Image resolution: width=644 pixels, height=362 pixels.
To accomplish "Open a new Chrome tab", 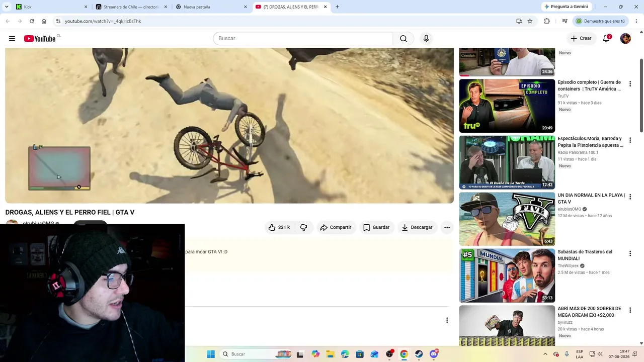I will click(337, 7).
